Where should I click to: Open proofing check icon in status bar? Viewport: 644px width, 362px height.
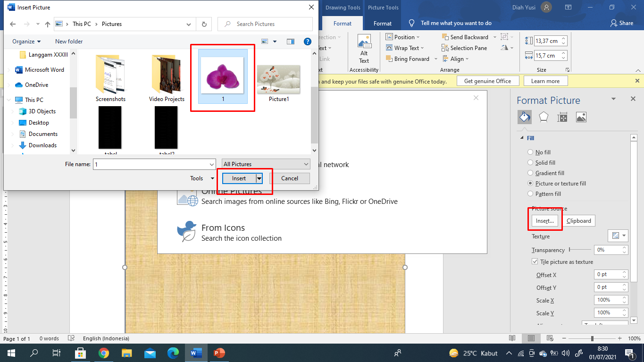tap(71, 338)
